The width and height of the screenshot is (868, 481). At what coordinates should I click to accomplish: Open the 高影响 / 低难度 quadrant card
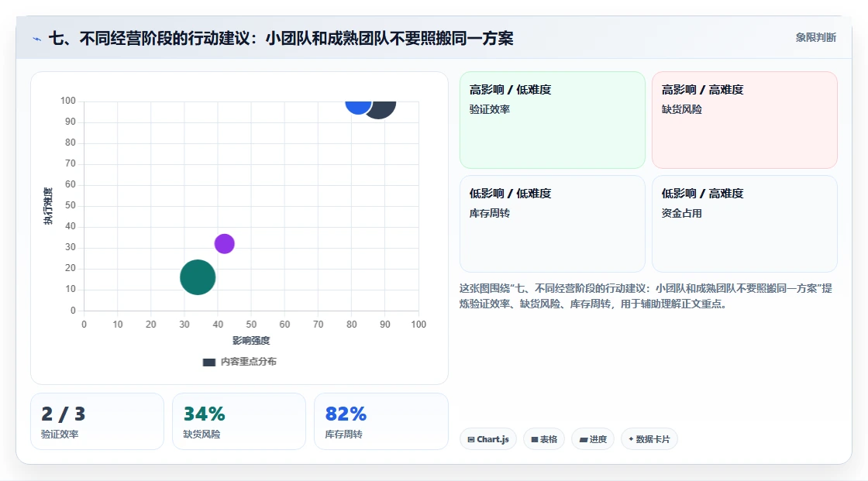[553, 120]
